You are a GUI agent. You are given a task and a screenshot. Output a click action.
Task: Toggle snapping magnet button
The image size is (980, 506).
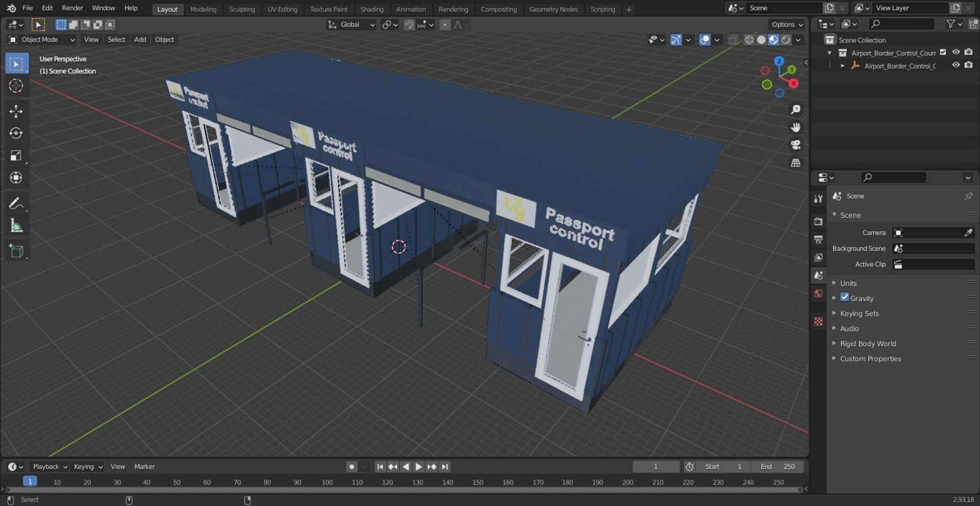tap(409, 25)
